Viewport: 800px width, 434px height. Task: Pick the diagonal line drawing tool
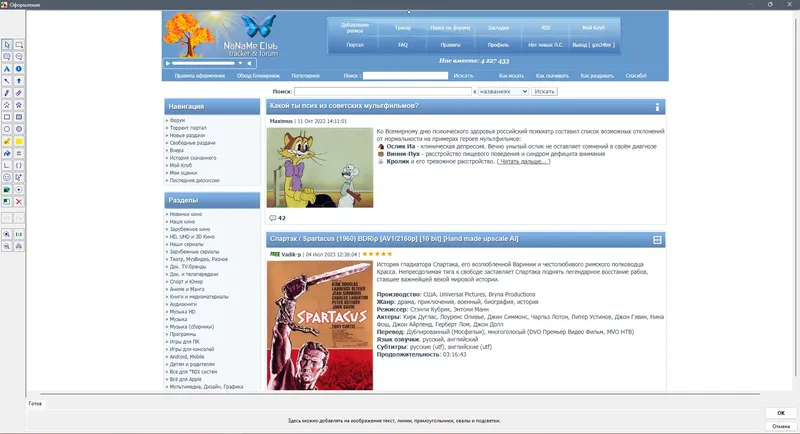(7, 81)
